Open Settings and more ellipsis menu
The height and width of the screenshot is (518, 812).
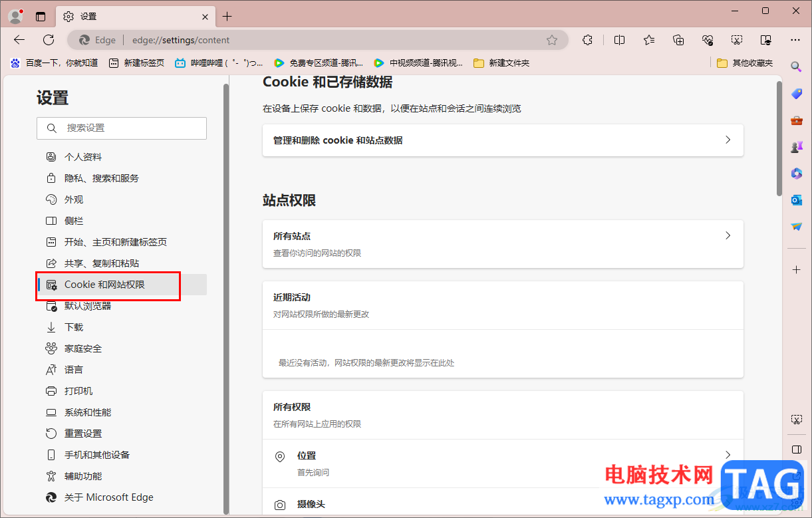pos(795,40)
